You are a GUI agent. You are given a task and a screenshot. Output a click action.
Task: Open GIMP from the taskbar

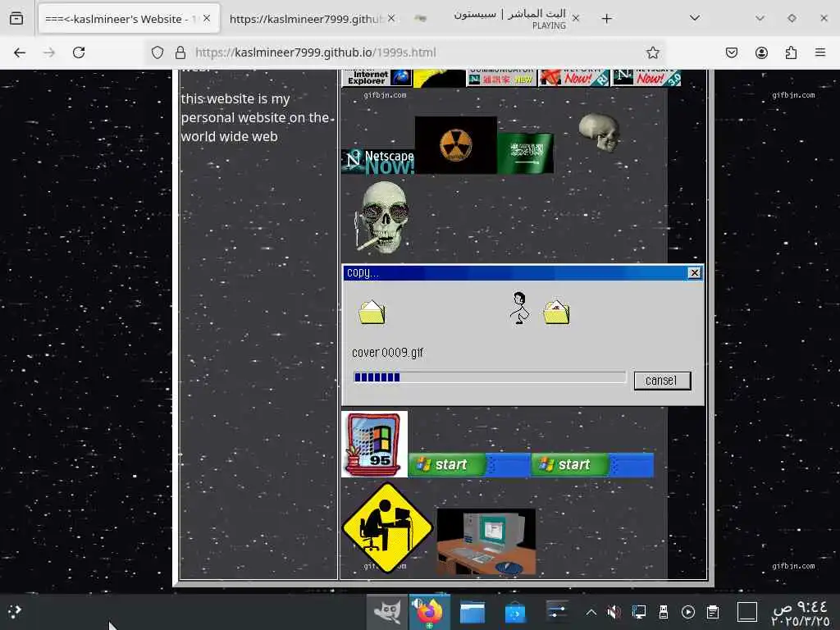point(387,612)
